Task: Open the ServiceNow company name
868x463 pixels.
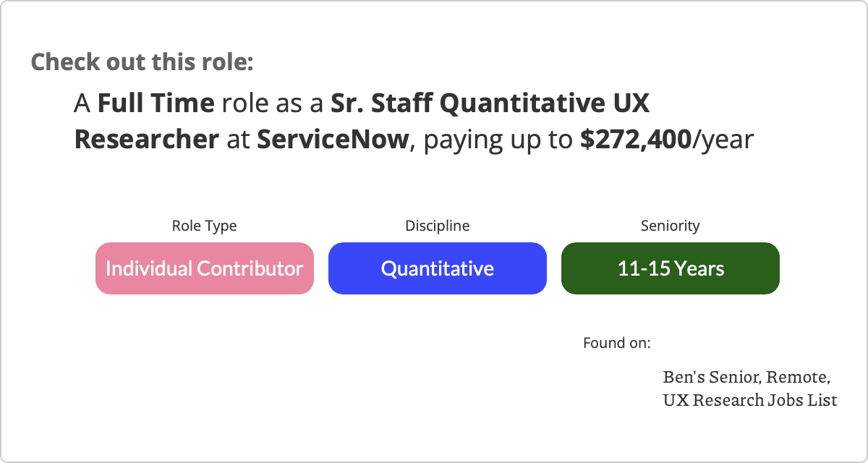Action: click(333, 139)
